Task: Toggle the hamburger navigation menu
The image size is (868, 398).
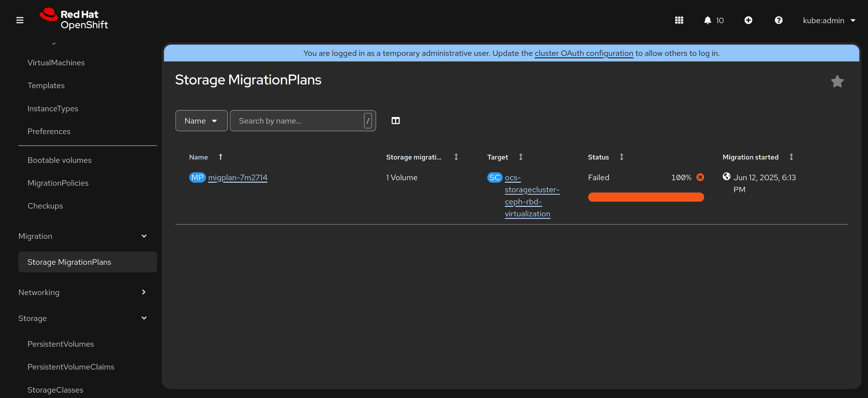Action: [x=20, y=20]
